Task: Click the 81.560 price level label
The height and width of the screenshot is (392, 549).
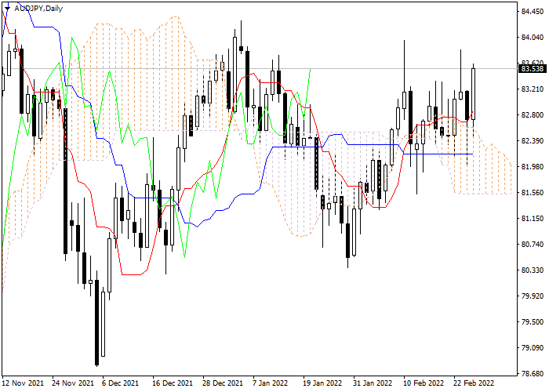Action: [x=533, y=193]
